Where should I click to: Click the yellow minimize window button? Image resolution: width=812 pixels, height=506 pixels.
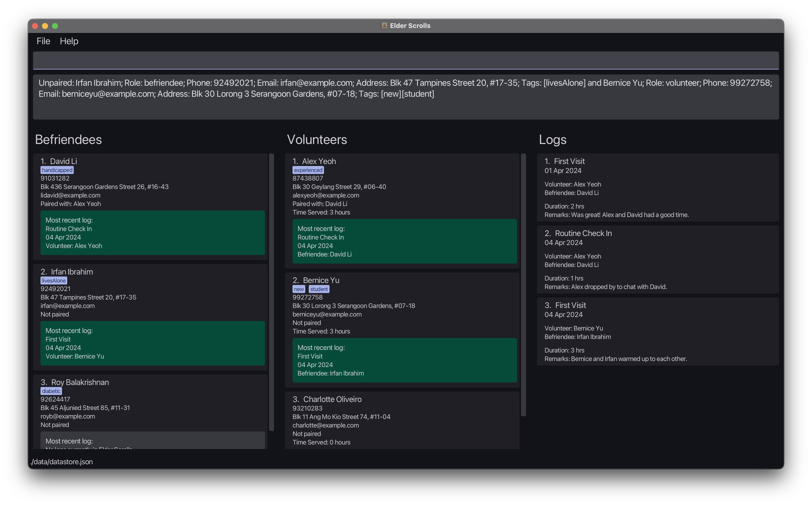click(x=45, y=26)
